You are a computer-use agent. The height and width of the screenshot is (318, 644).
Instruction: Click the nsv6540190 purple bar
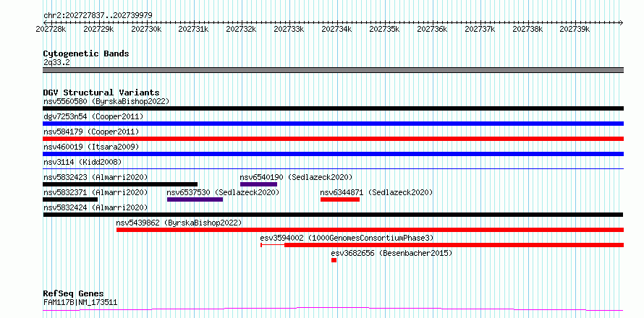(x=259, y=184)
